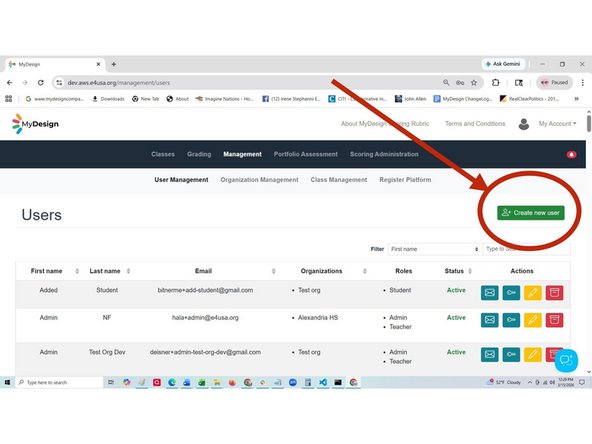Open the Terms and Conditions link
The image size is (592, 444).
(475, 123)
